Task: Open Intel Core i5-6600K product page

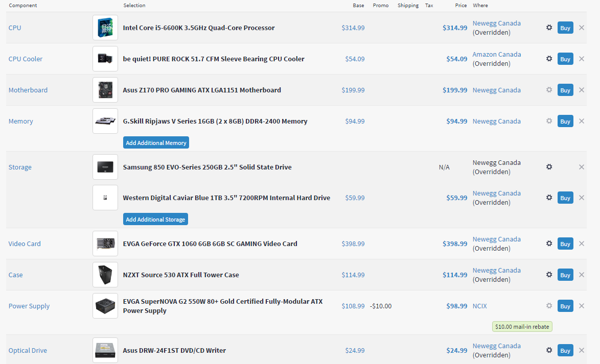Action: click(x=199, y=28)
